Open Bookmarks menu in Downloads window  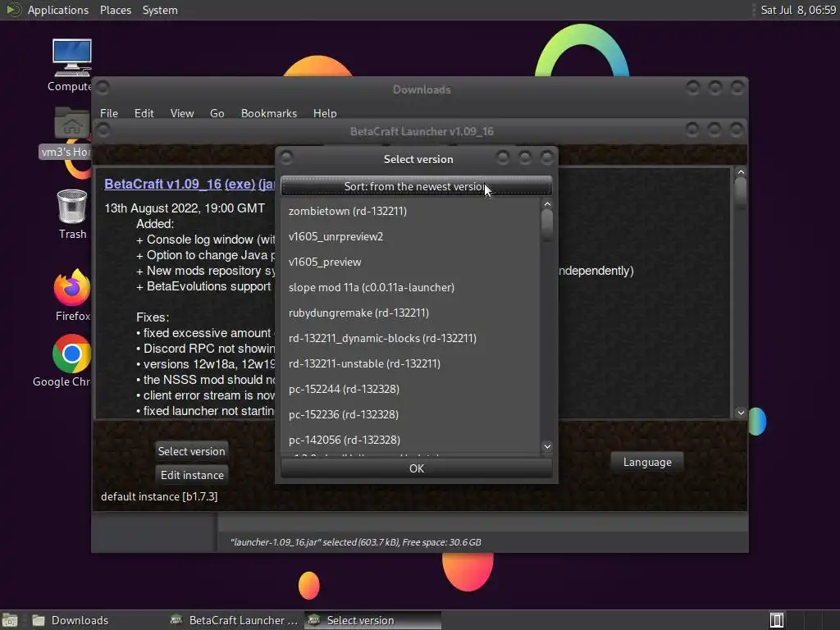(x=268, y=113)
